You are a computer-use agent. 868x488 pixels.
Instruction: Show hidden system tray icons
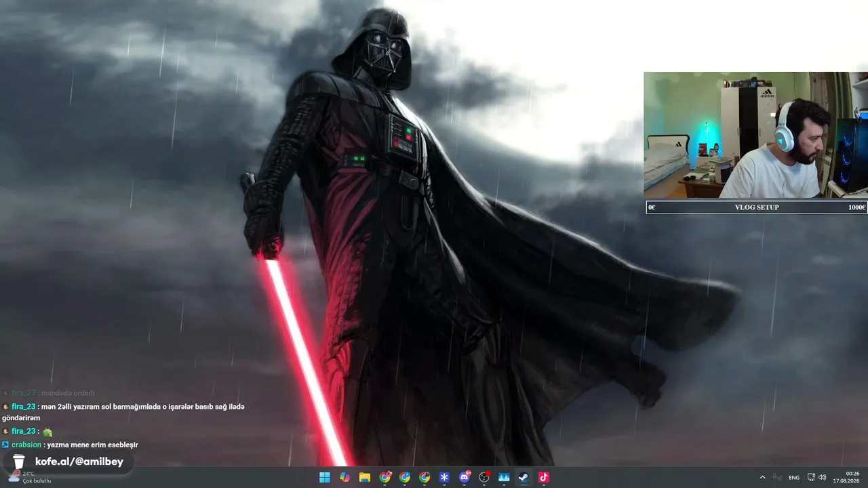pos(762,477)
